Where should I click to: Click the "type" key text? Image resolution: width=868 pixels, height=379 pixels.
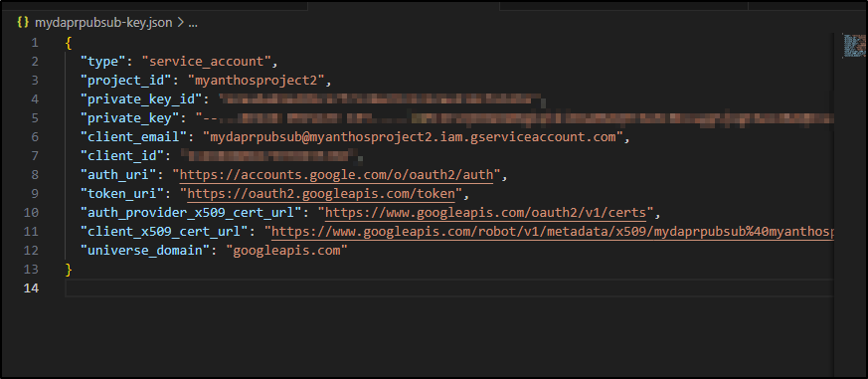point(103,62)
